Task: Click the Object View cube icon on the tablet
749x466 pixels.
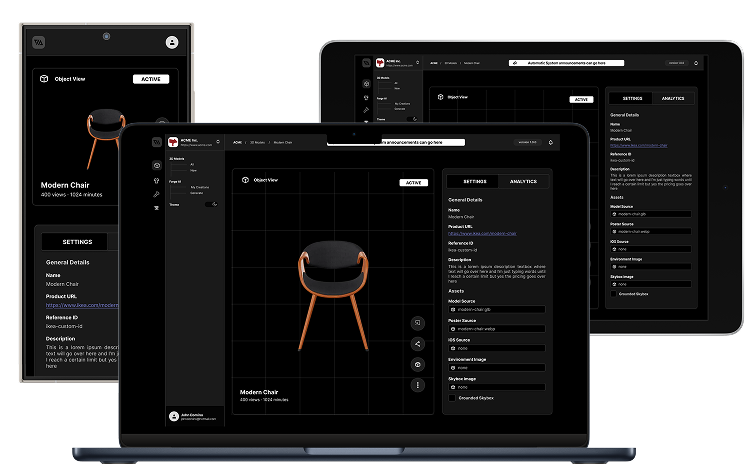Action: point(440,97)
